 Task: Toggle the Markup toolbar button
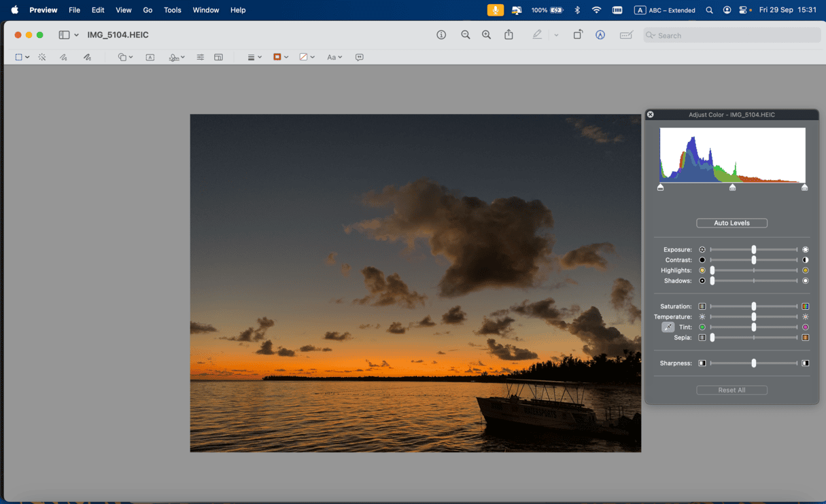pos(600,35)
